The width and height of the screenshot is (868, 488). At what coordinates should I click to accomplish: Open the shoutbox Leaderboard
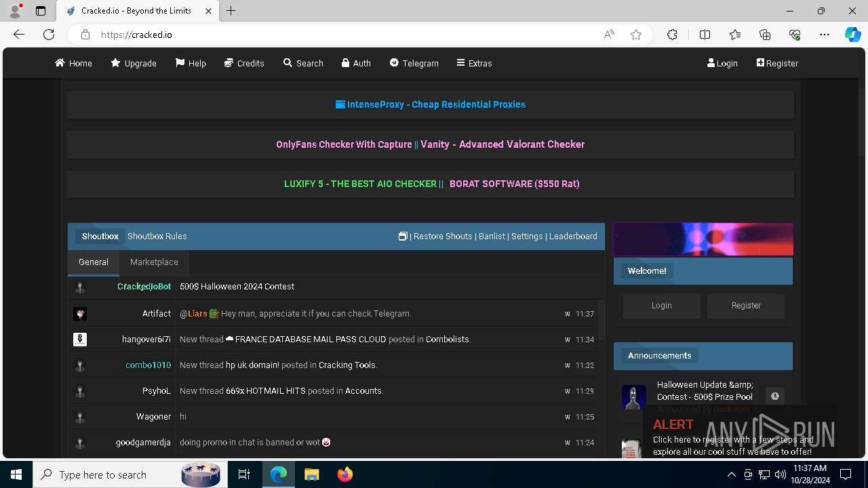tap(573, 236)
